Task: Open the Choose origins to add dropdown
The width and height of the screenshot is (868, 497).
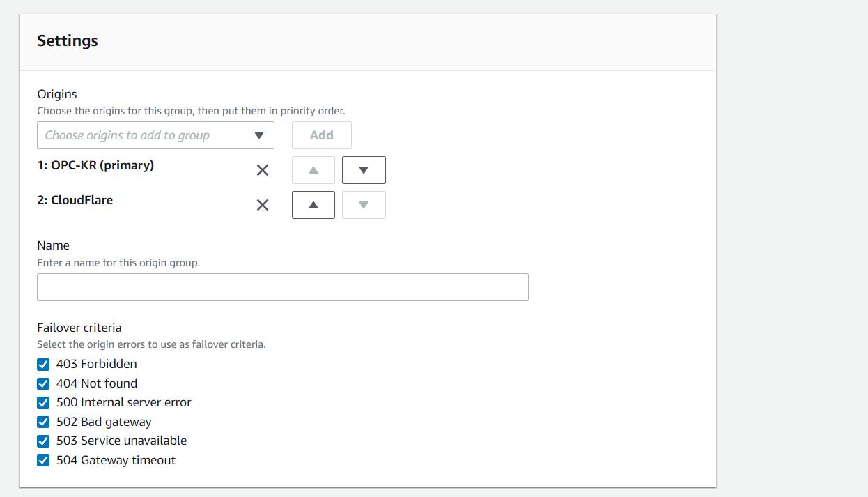Action: pyautogui.click(x=155, y=135)
